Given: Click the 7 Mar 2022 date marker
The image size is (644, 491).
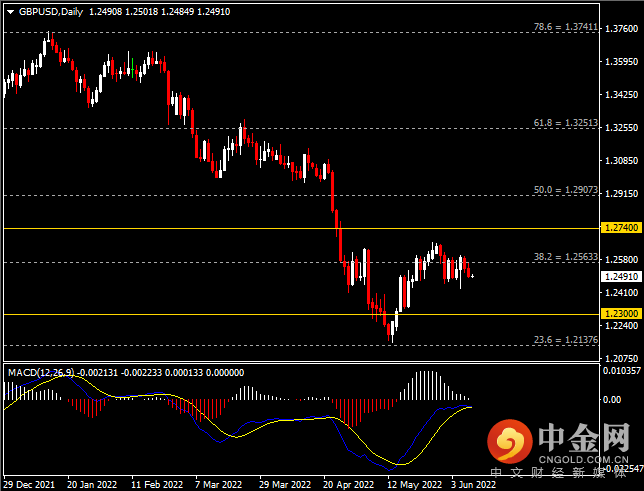Looking at the screenshot, I should pyautogui.click(x=218, y=484).
